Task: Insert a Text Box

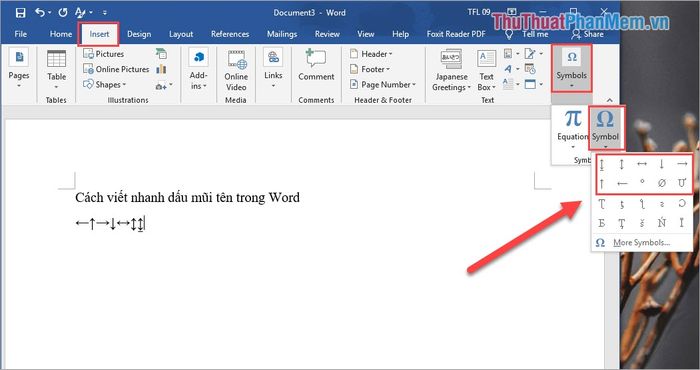Action: (486, 71)
